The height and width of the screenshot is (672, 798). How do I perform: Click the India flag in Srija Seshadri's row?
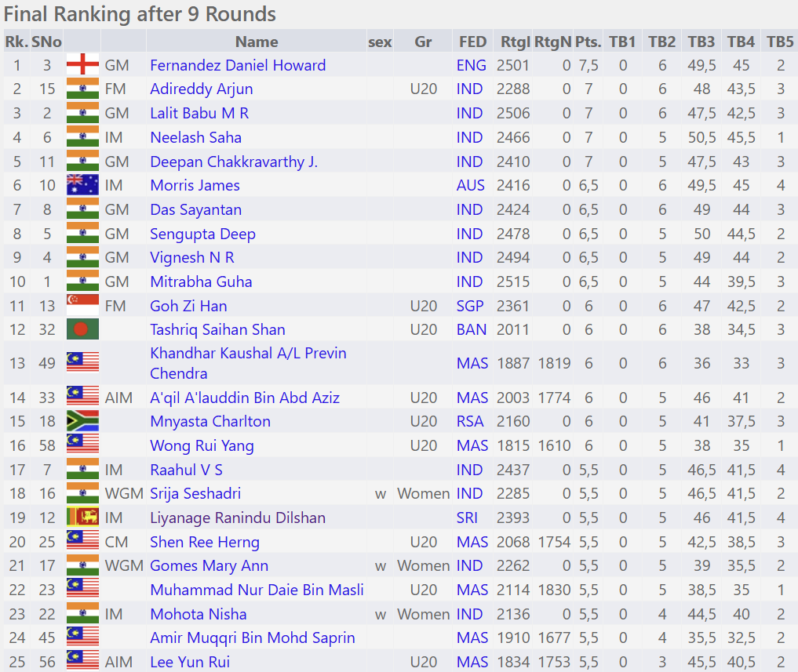[82, 494]
